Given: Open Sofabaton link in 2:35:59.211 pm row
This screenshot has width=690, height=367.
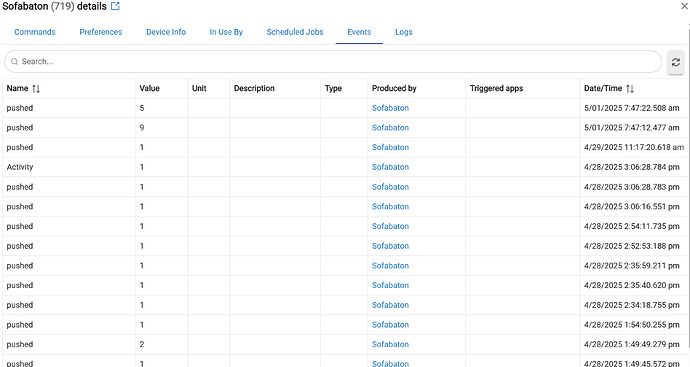Looking at the screenshot, I should 390,266.
